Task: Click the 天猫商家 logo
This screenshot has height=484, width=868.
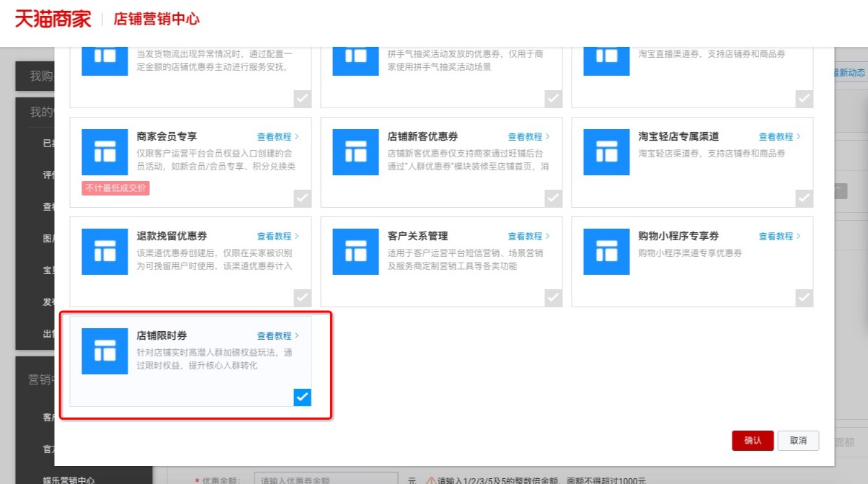Action: tap(53, 19)
